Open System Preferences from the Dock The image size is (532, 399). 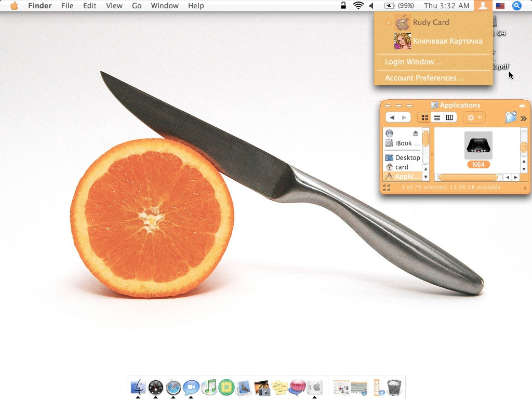pos(315,387)
